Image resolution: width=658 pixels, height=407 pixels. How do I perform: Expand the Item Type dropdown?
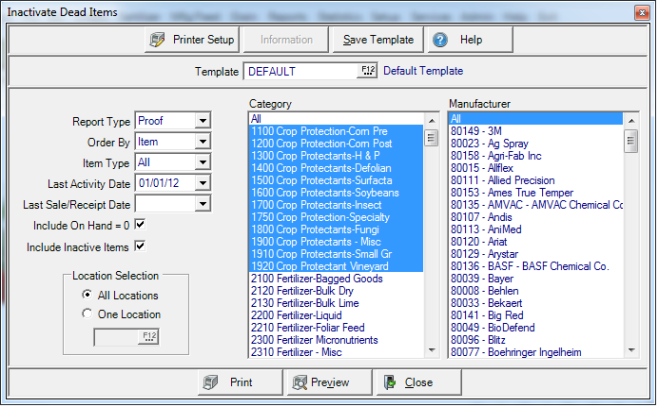(203, 163)
